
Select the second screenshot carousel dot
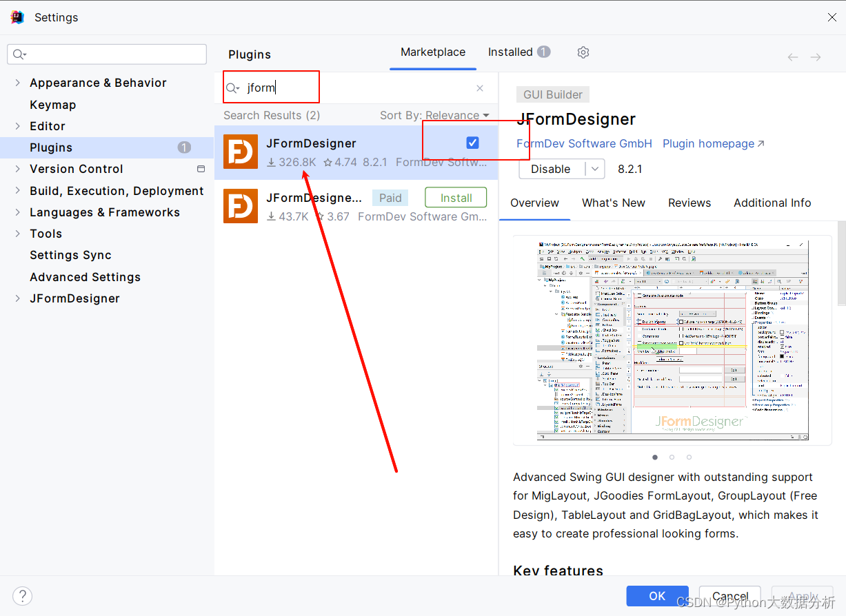[x=672, y=457]
